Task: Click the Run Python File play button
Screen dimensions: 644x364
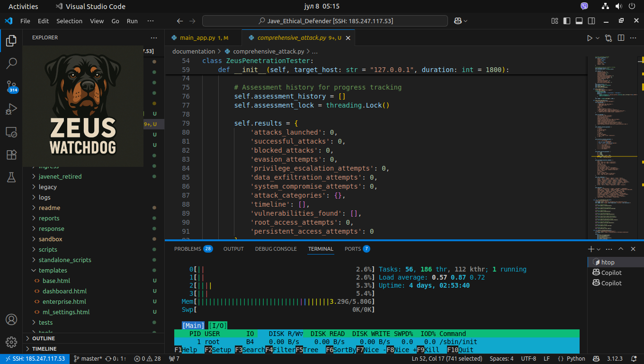Action: [590, 38]
